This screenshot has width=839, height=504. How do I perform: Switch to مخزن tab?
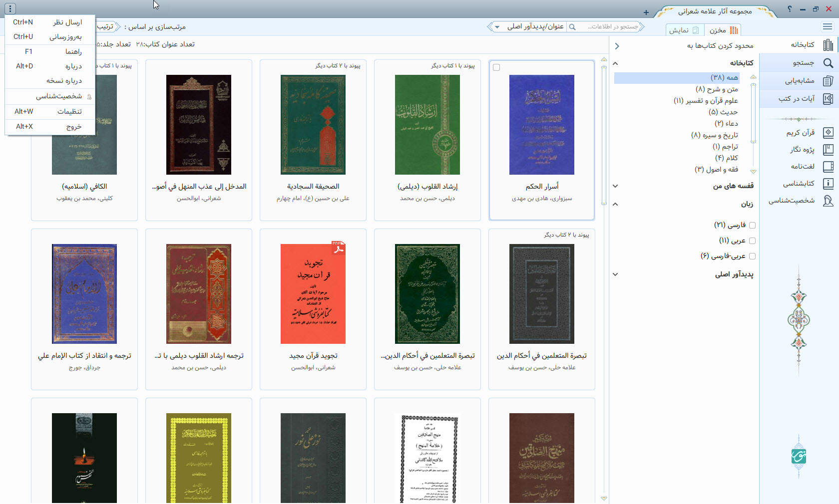pyautogui.click(x=723, y=30)
